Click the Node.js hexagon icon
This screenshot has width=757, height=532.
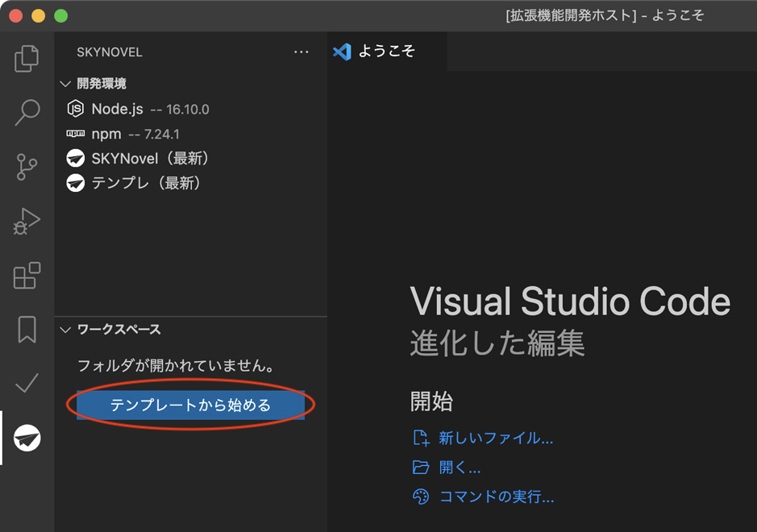[75, 109]
